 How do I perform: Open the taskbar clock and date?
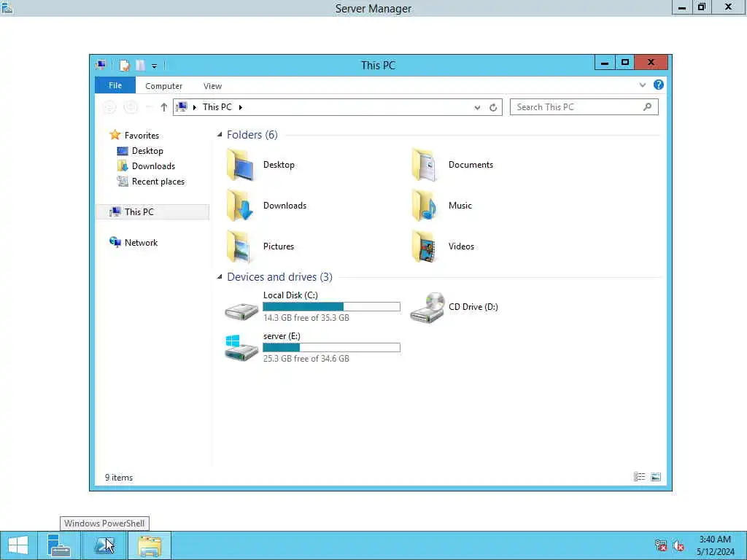pos(715,545)
